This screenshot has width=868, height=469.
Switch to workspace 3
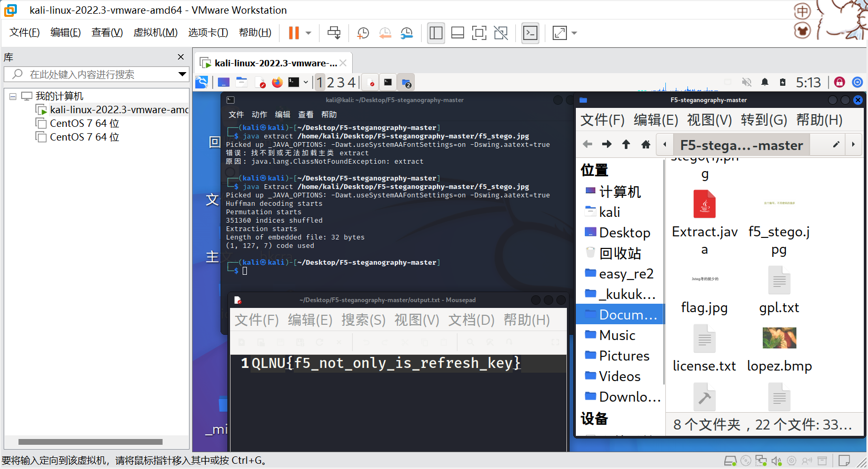click(x=341, y=83)
